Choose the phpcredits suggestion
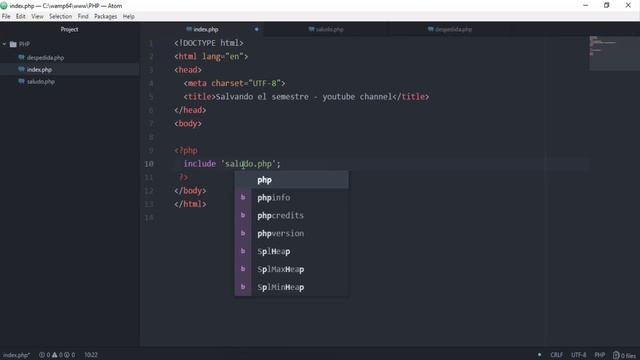The width and height of the screenshot is (640, 360). tap(291, 216)
